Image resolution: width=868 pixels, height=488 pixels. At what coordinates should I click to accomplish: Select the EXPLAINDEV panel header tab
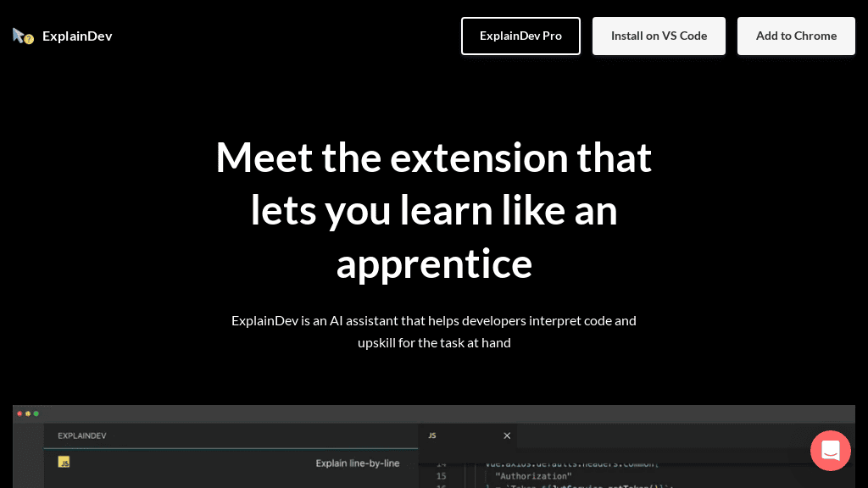(x=82, y=435)
